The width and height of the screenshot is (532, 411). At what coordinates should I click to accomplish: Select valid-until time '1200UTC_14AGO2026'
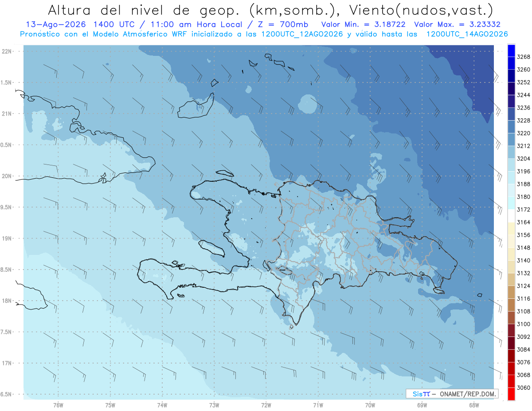[x=467, y=34]
